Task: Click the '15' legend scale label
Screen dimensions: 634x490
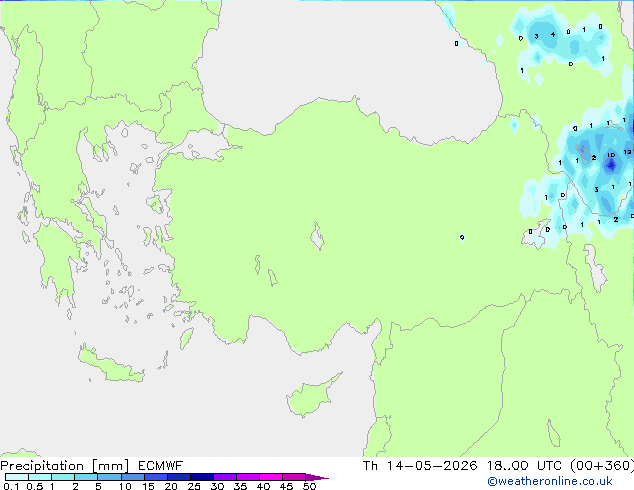Action: tap(148, 486)
